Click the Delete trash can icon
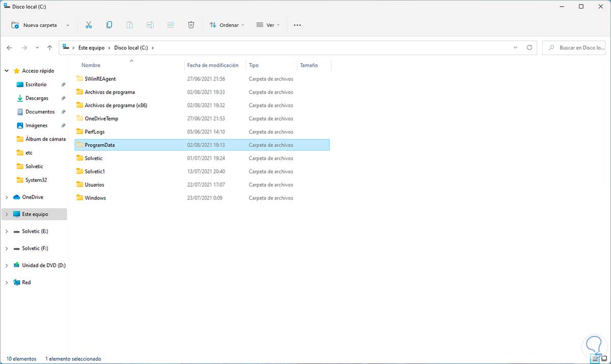 191,25
